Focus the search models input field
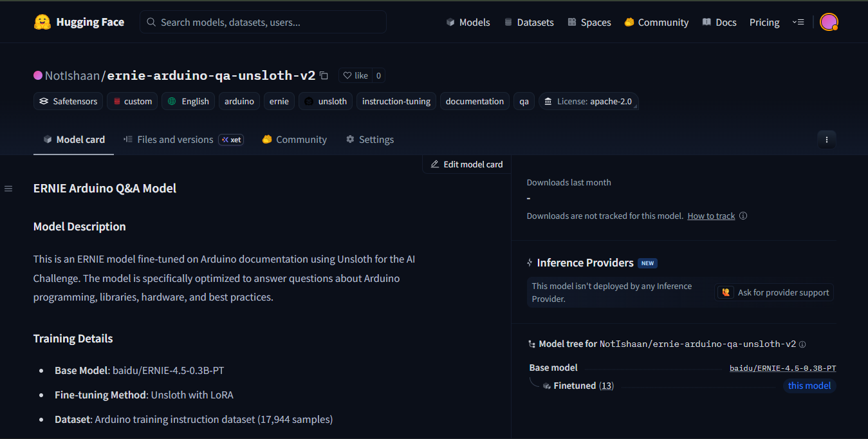 click(x=263, y=22)
